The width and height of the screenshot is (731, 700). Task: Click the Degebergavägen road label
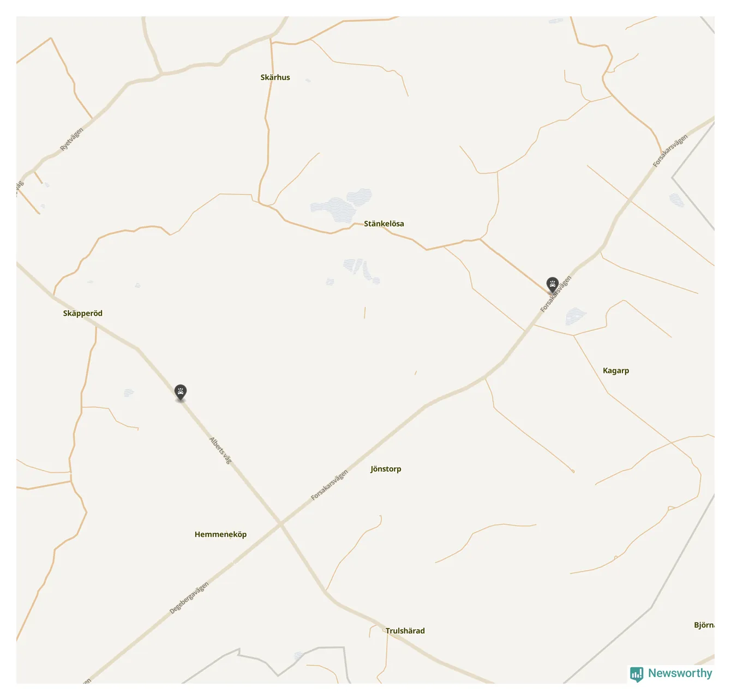(189, 598)
